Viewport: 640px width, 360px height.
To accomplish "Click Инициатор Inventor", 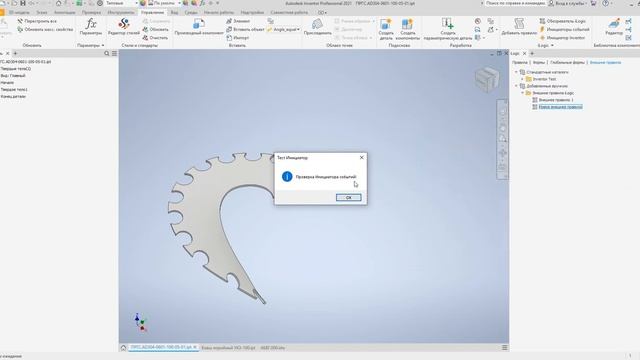I will [562, 38].
